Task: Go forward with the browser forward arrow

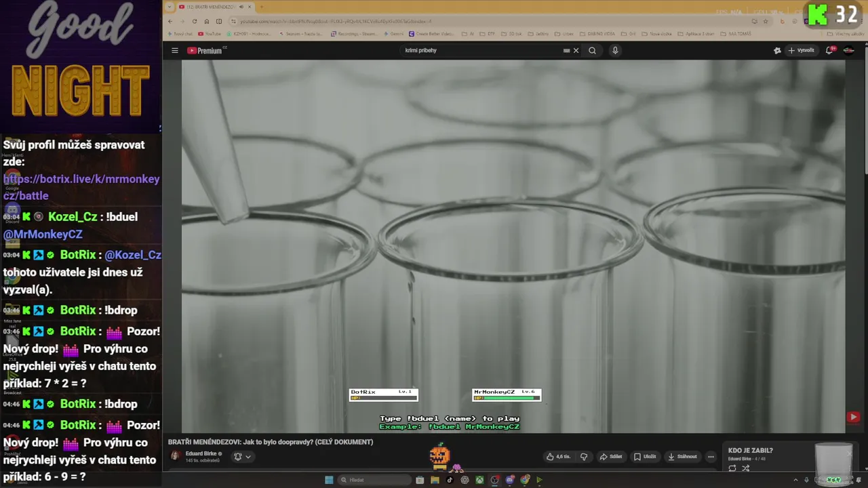Action: 182,21
